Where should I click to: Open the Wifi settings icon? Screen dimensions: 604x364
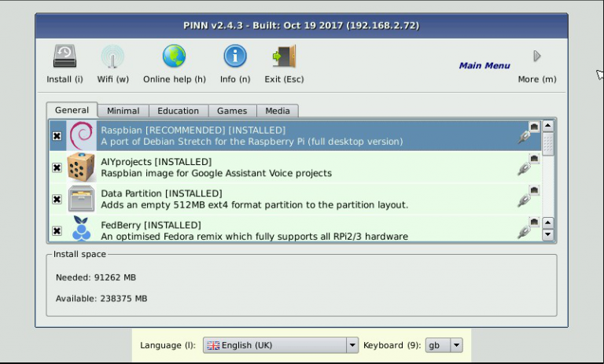112,57
